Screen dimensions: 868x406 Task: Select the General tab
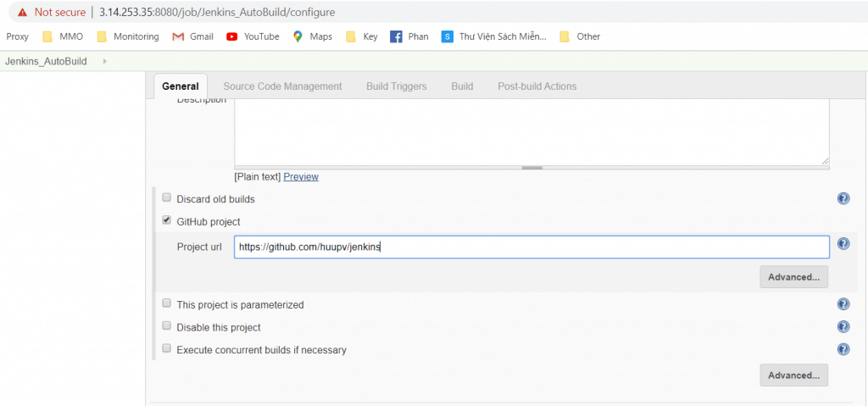(x=181, y=86)
